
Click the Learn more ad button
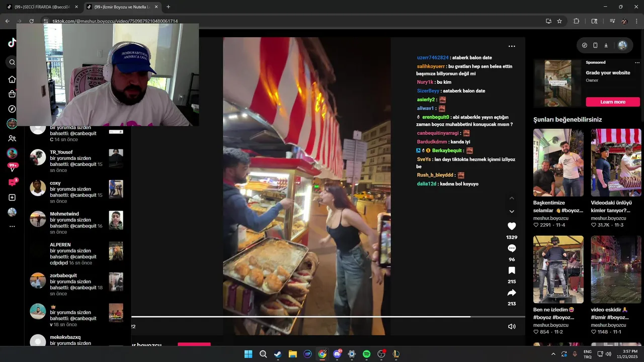tap(612, 102)
